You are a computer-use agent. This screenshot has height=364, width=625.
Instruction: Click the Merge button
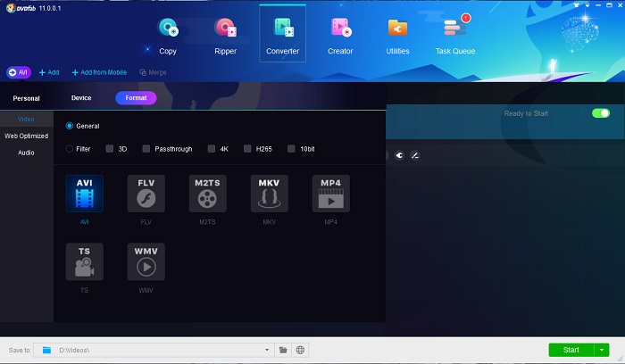[153, 72]
